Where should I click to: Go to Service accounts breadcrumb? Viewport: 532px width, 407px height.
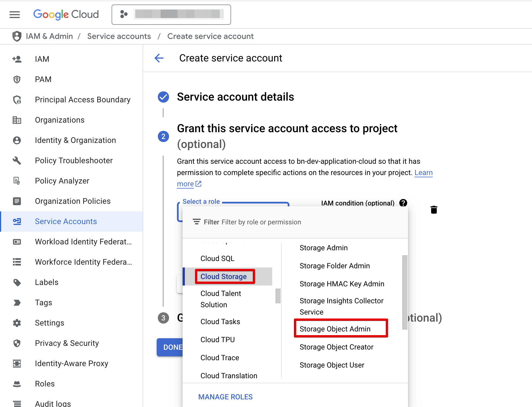[x=119, y=36]
